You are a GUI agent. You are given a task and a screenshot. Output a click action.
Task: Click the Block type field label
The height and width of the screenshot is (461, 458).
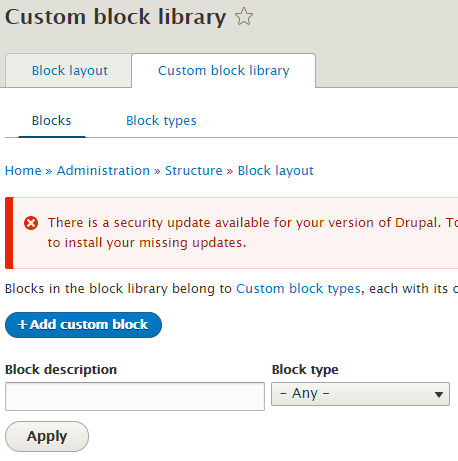click(x=305, y=370)
